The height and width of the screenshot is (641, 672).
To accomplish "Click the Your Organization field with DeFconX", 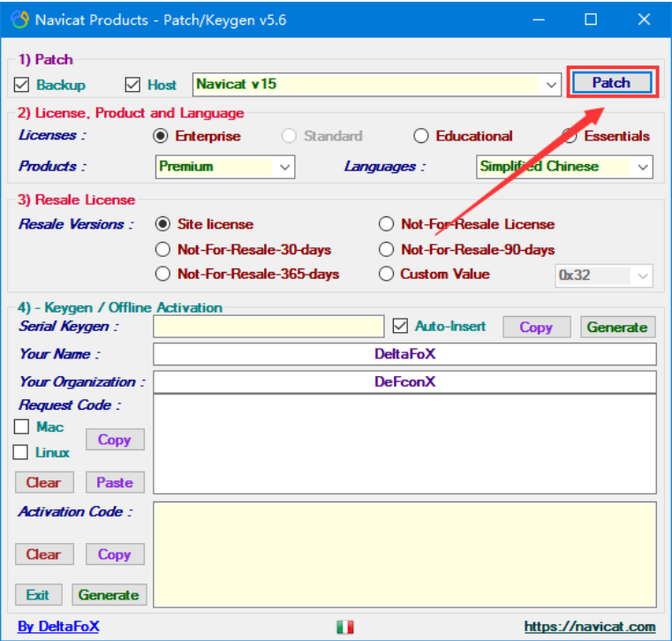I will click(x=404, y=381).
